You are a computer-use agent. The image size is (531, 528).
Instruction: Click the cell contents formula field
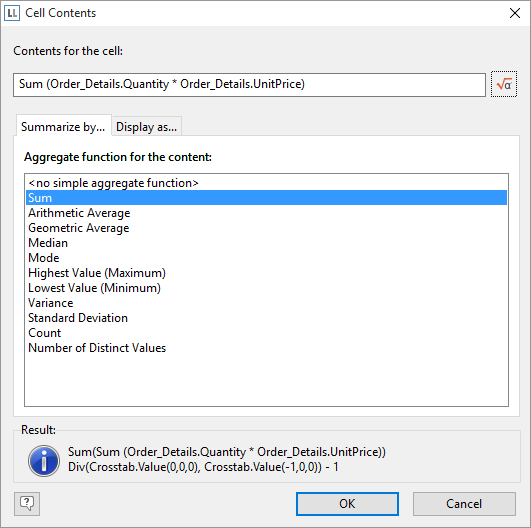[x=249, y=84]
